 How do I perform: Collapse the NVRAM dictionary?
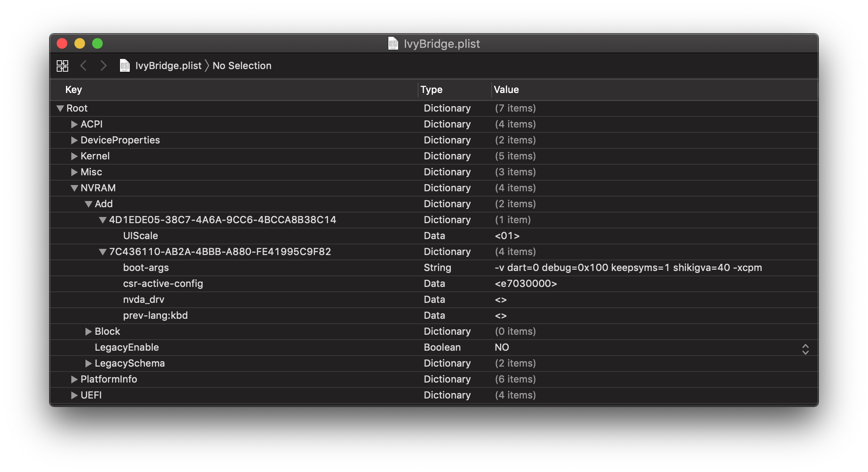click(74, 188)
